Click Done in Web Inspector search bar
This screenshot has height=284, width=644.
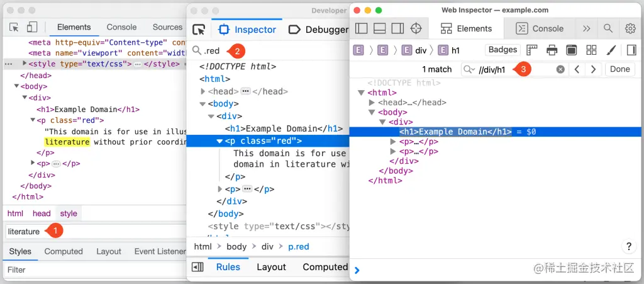point(619,69)
